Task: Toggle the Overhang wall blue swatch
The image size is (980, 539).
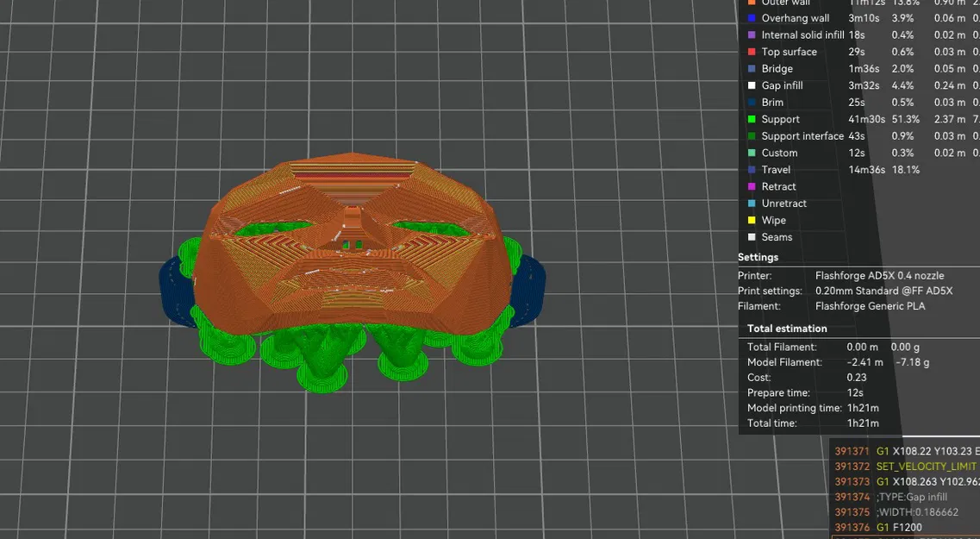Action: 752,18
